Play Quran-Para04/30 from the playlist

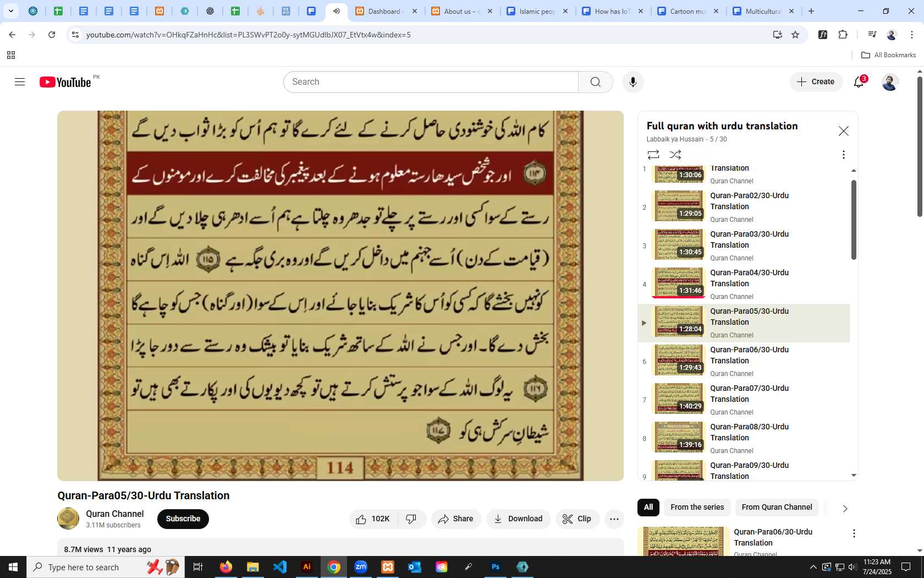(x=744, y=284)
